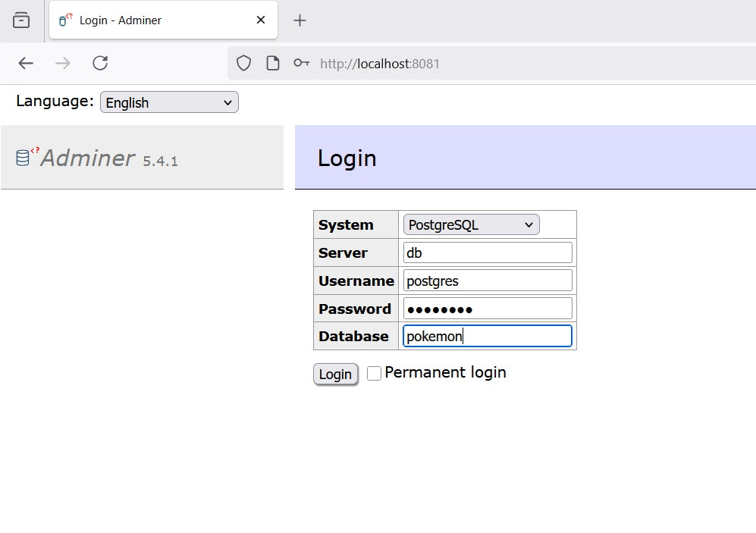Viewport: 756px width, 533px height.
Task: Open the Language dropdown
Action: (169, 102)
